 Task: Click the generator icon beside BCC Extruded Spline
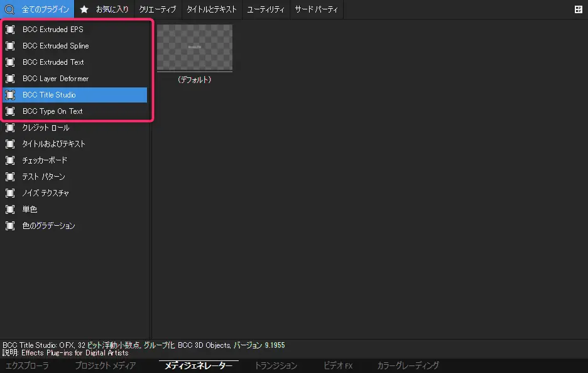[x=10, y=46]
